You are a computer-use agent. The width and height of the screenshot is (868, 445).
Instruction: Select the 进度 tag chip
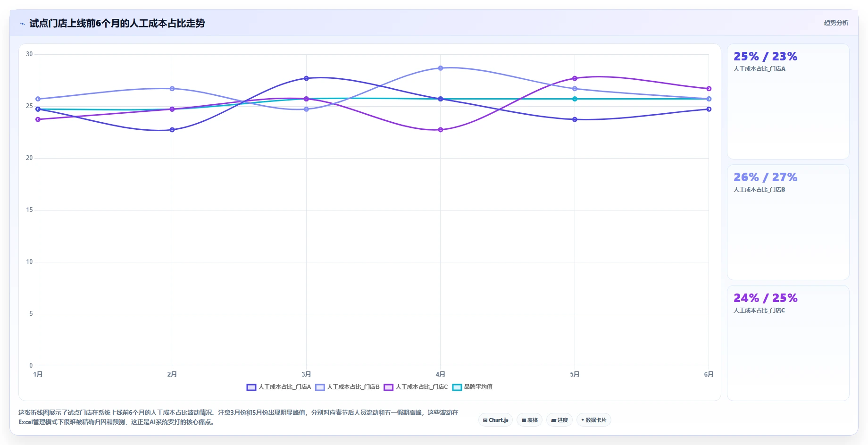pyautogui.click(x=559, y=420)
